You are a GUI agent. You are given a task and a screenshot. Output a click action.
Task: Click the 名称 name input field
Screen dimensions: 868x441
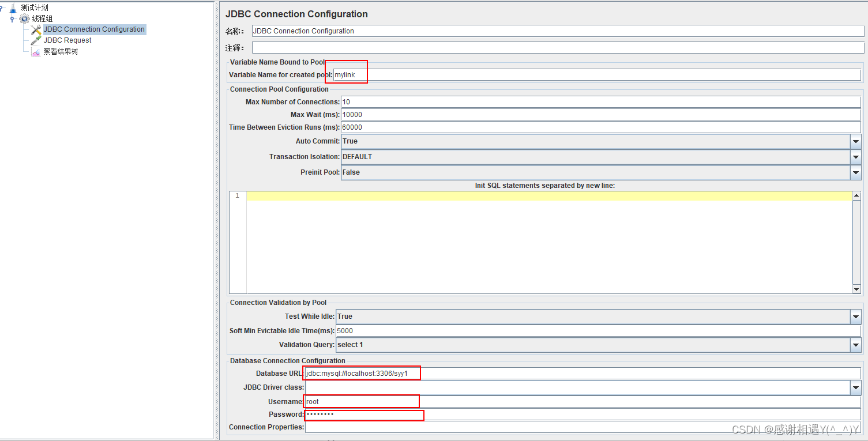tap(558, 31)
